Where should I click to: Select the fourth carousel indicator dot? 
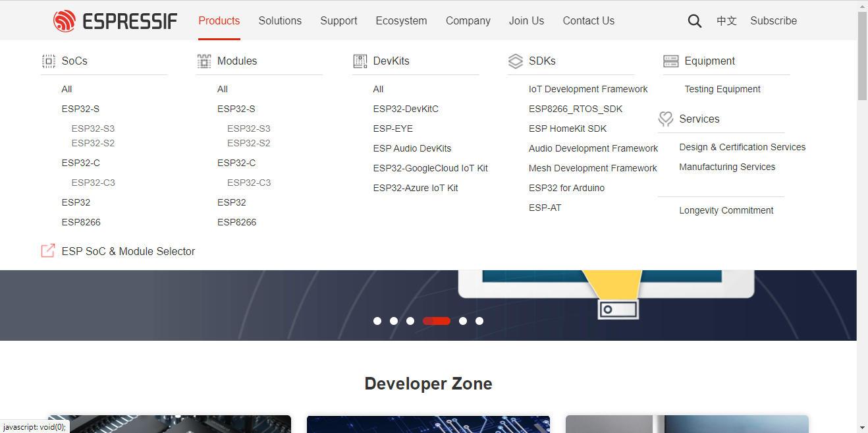[x=437, y=321]
